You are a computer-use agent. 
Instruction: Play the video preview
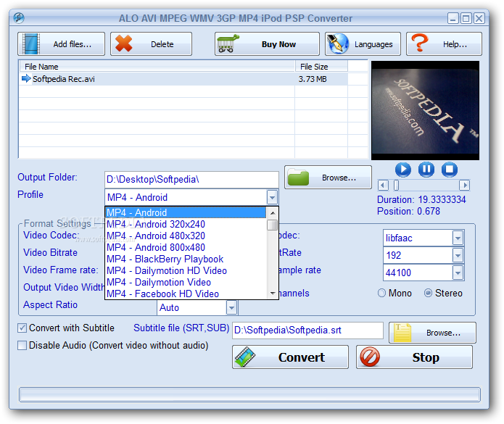pyautogui.click(x=402, y=170)
